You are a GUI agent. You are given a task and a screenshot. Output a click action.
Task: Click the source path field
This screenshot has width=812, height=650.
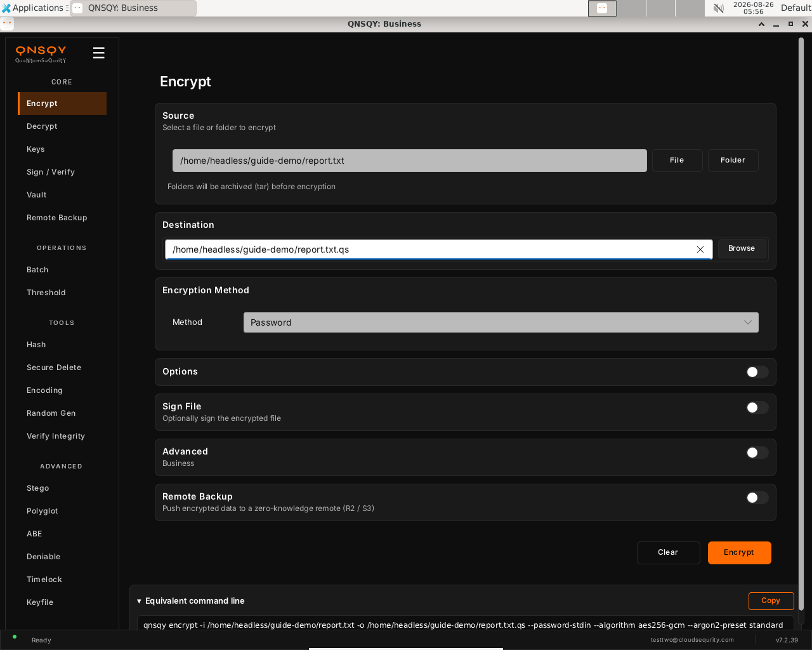409,161
